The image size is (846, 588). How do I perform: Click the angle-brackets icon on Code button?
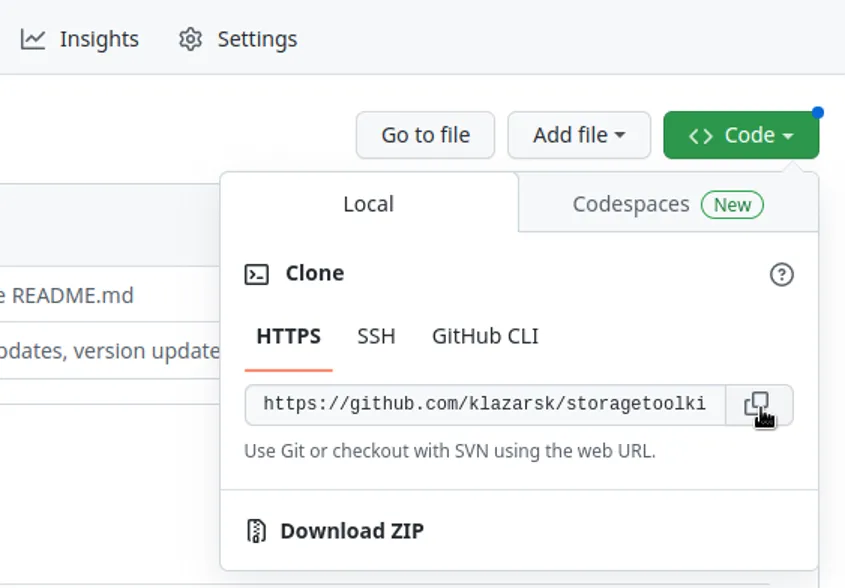click(701, 136)
